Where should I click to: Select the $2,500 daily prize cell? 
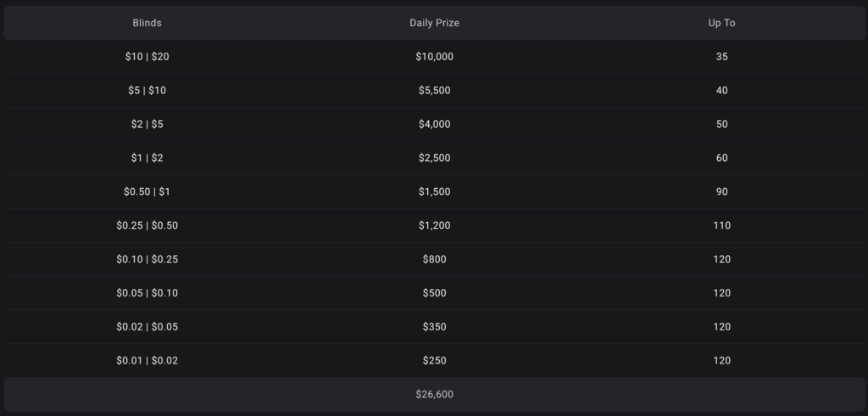coord(434,158)
